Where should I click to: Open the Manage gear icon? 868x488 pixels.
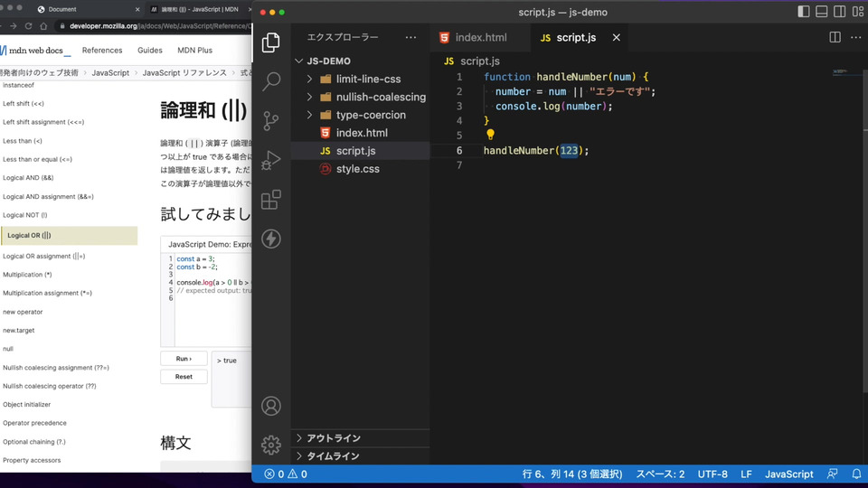(x=270, y=445)
